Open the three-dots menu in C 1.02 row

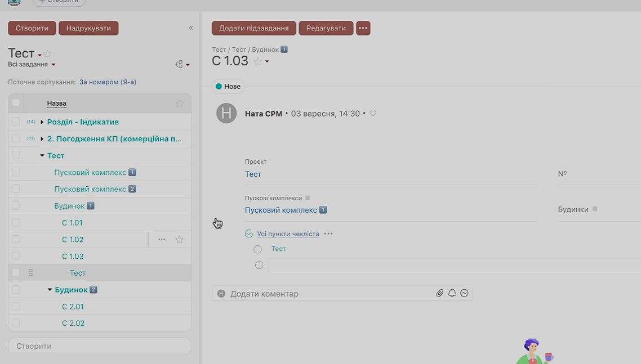pyautogui.click(x=162, y=240)
